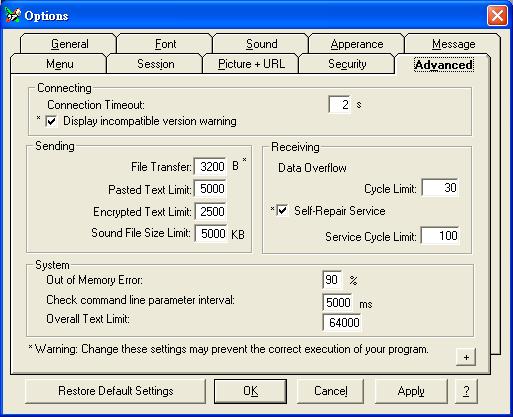Close the Options dialog window
The width and height of the screenshot is (513, 417).
coord(497,16)
